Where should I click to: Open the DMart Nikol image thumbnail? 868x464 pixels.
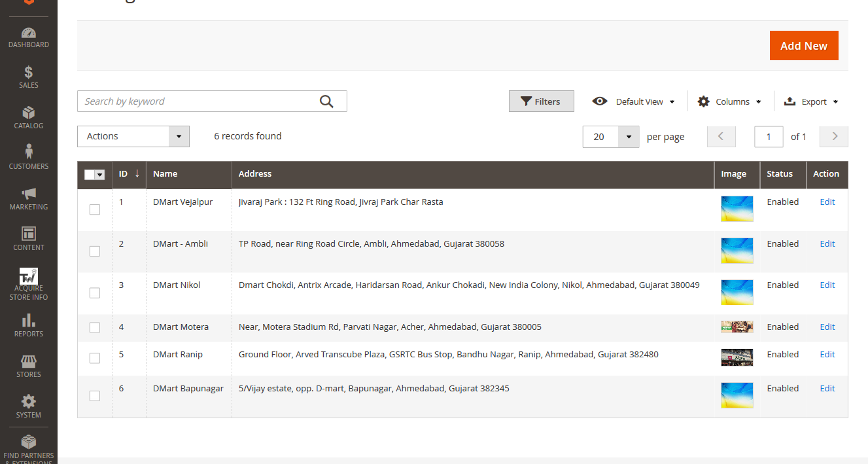coord(737,292)
